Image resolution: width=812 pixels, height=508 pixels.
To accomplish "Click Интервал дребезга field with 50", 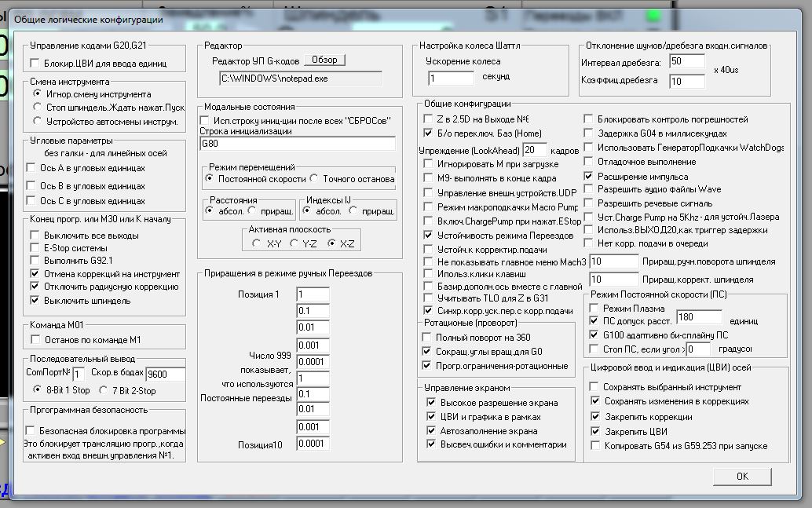I will point(686,61).
